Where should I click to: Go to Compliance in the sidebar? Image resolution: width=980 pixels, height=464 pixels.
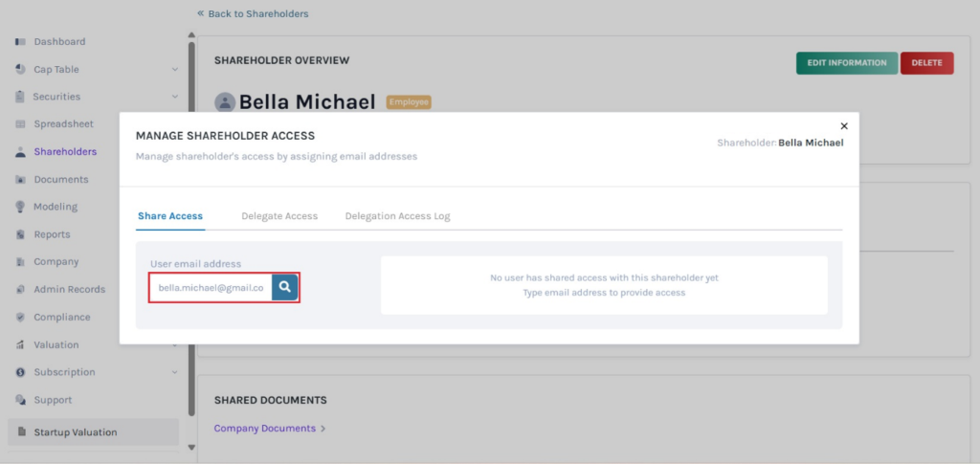[x=62, y=317]
